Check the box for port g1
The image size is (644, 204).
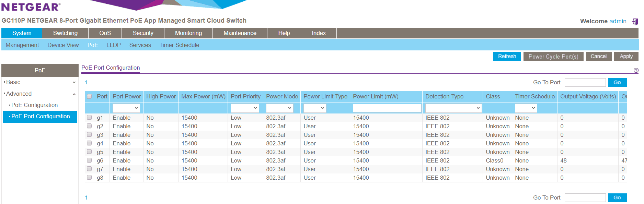(89, 118)
